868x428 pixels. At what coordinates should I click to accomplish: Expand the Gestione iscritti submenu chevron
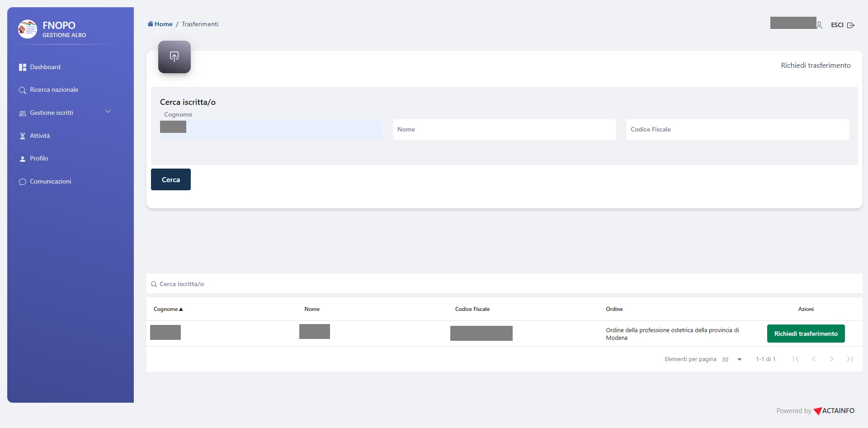pos(108,112)
